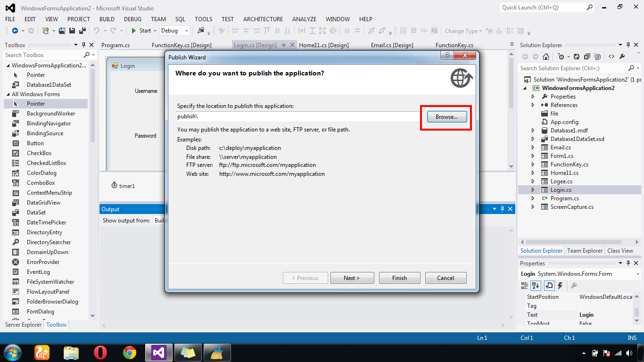Switch to the Program.cs tab

pyautogui.click(x=116, y=45)
